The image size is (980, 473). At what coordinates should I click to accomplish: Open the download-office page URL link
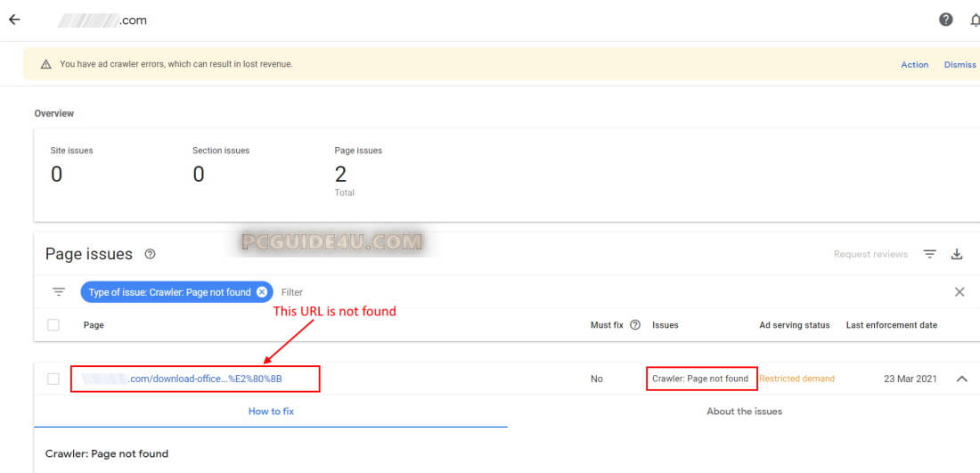pyautogui.click(x=205, y=379)
